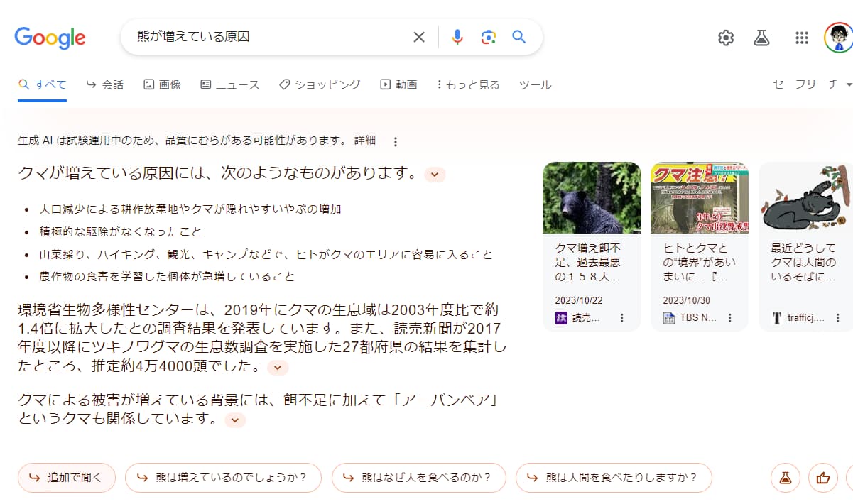The width and height of the screenshot is (853, 504).
Task: Click the 読売 source favicon
Action: coord(561,318)
